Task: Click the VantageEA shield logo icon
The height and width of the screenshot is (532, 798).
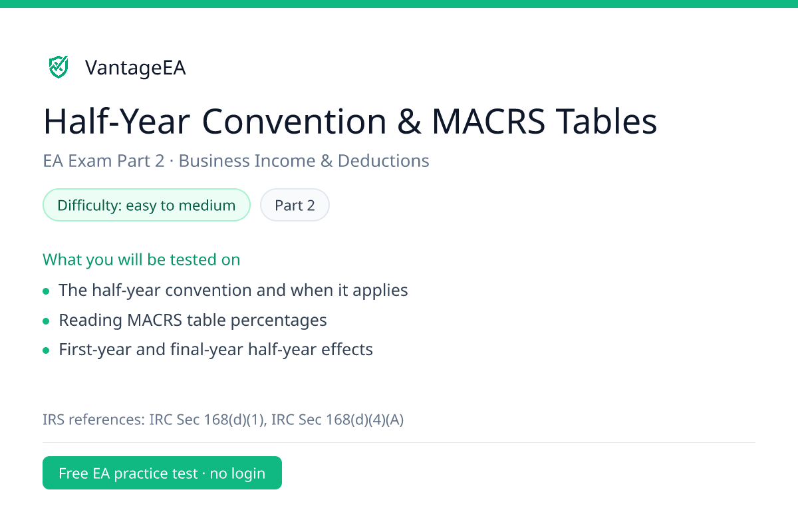Action: click(59, 67)
